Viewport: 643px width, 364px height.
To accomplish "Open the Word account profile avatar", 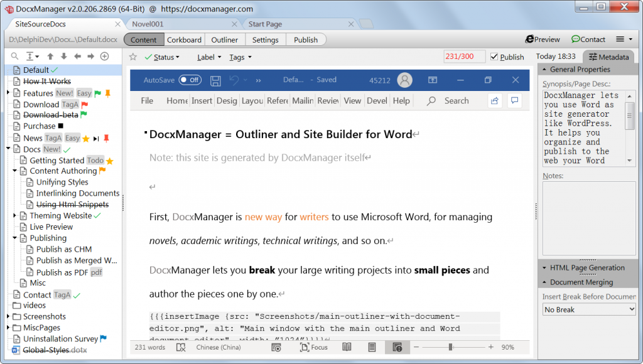I will 404,80.
